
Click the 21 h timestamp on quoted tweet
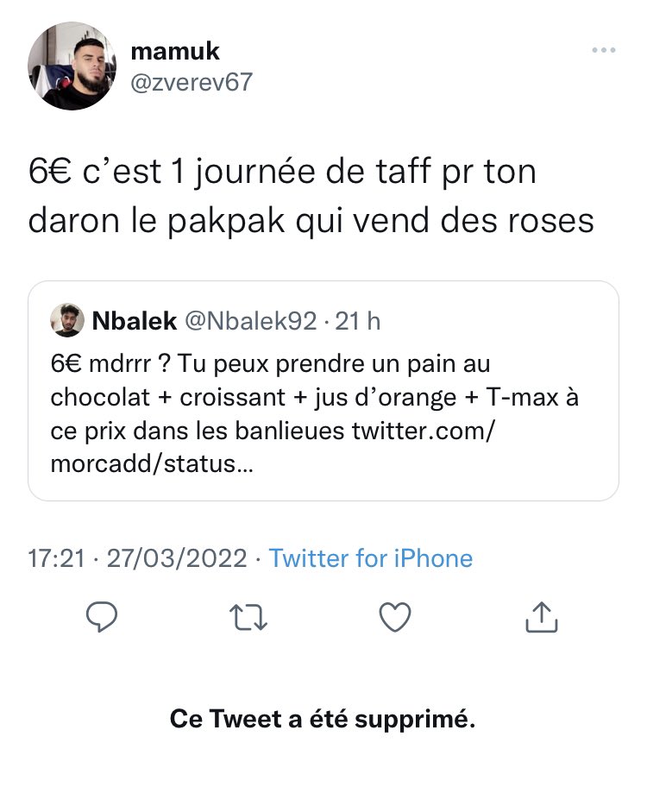pos(358,321)
